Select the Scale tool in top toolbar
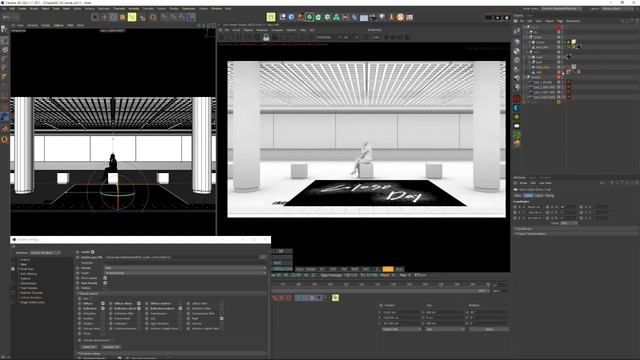 tap(113, 17)
